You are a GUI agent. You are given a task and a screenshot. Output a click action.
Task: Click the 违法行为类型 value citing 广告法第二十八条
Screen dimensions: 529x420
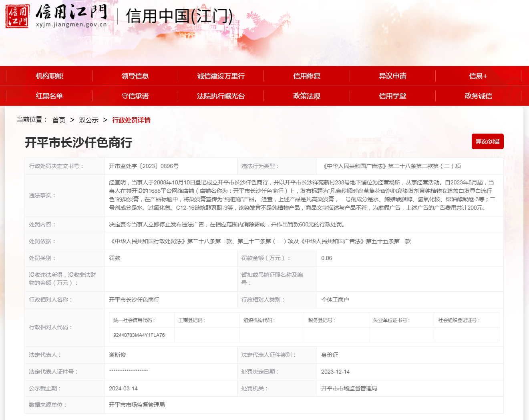tap(392, 166)
